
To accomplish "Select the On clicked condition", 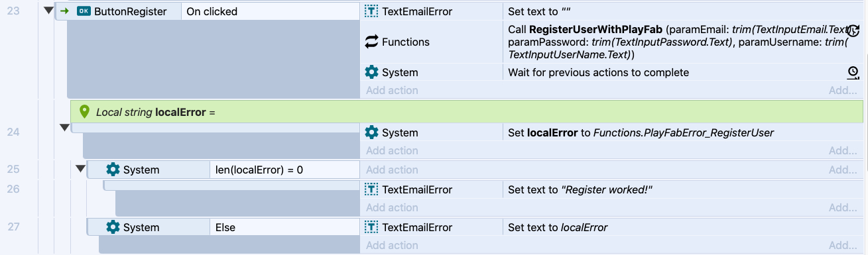I will (271, 11).
